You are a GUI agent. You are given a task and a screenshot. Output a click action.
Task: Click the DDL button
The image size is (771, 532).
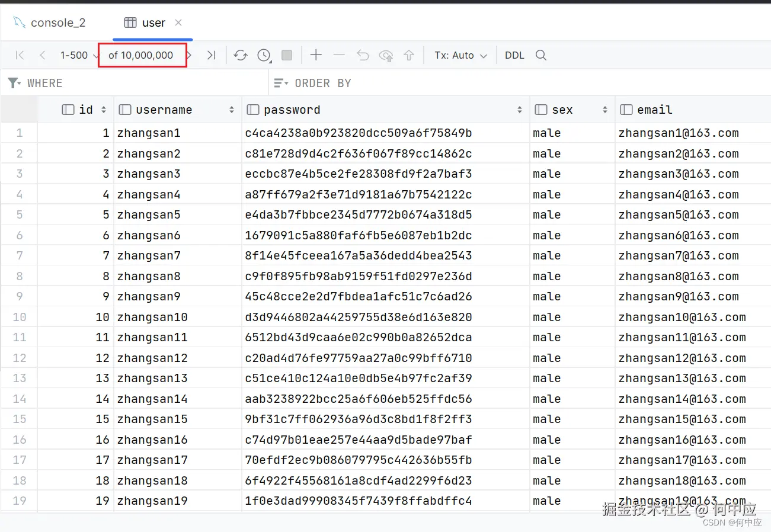point(514,55)
